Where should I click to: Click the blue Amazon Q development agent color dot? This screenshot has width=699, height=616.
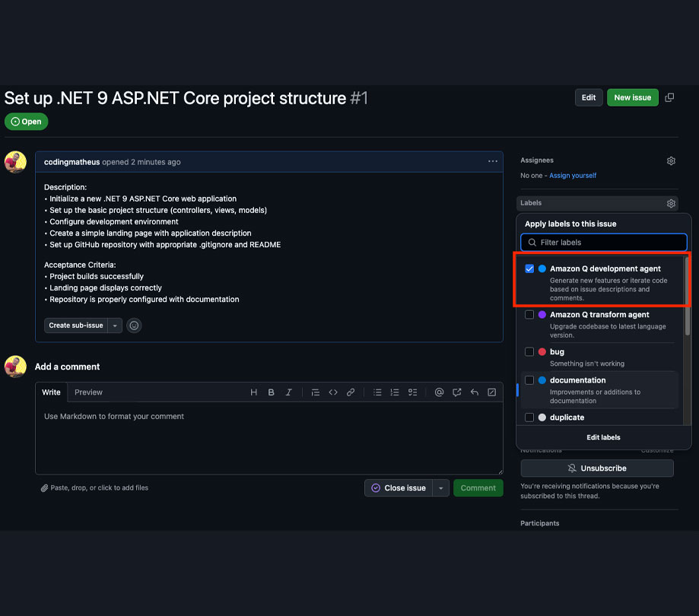542,268
